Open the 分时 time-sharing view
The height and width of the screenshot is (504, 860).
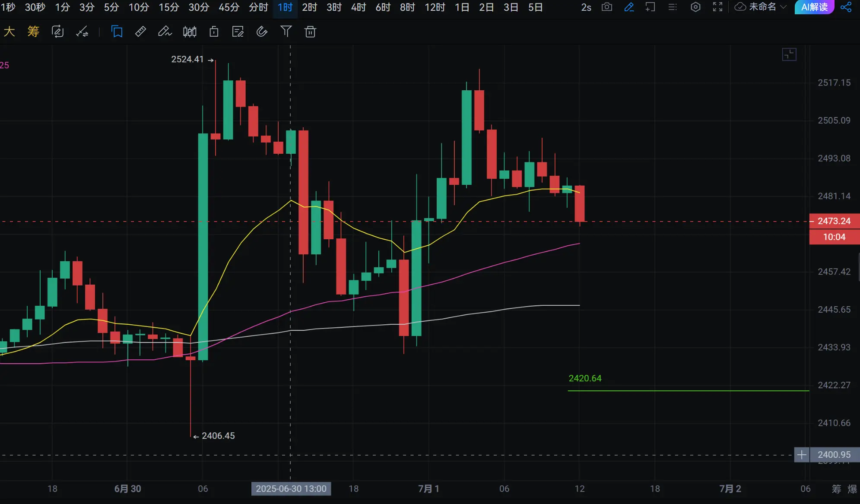pyautogui.click(x=258, y=7)
